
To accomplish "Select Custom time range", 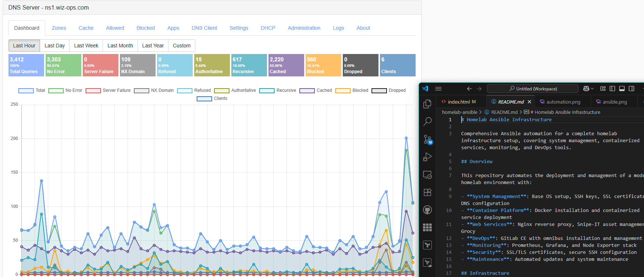I will 182,46.
